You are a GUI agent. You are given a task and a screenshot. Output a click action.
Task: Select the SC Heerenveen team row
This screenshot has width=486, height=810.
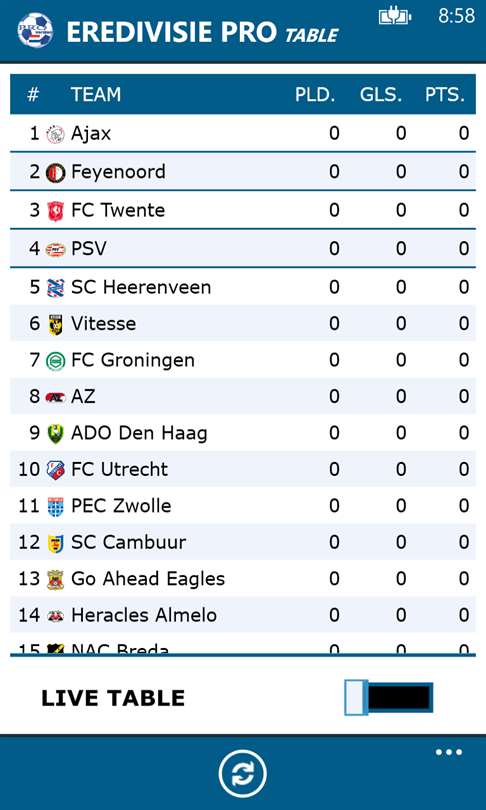pos(243,287)
